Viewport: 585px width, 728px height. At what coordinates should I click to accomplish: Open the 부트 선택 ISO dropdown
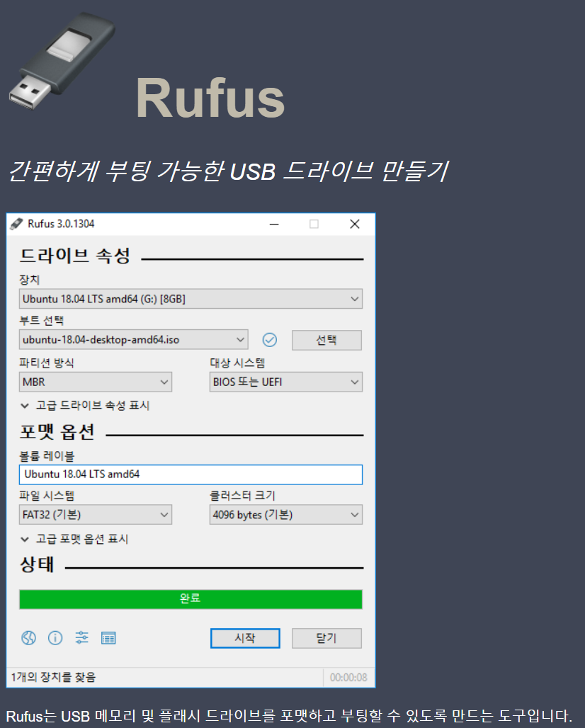click(x=134, y=340)
